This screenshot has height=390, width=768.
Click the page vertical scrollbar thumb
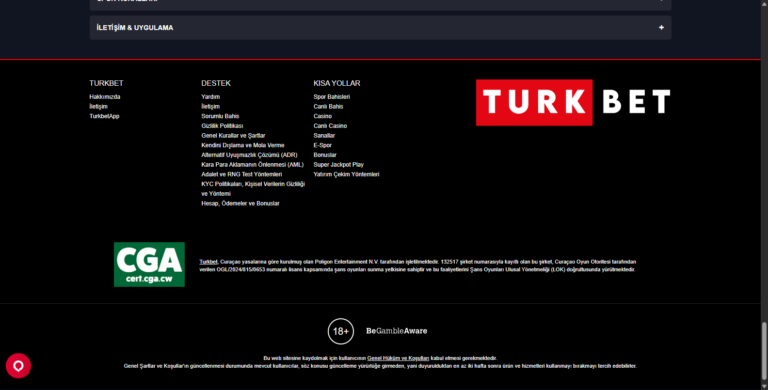click(764, 350)
